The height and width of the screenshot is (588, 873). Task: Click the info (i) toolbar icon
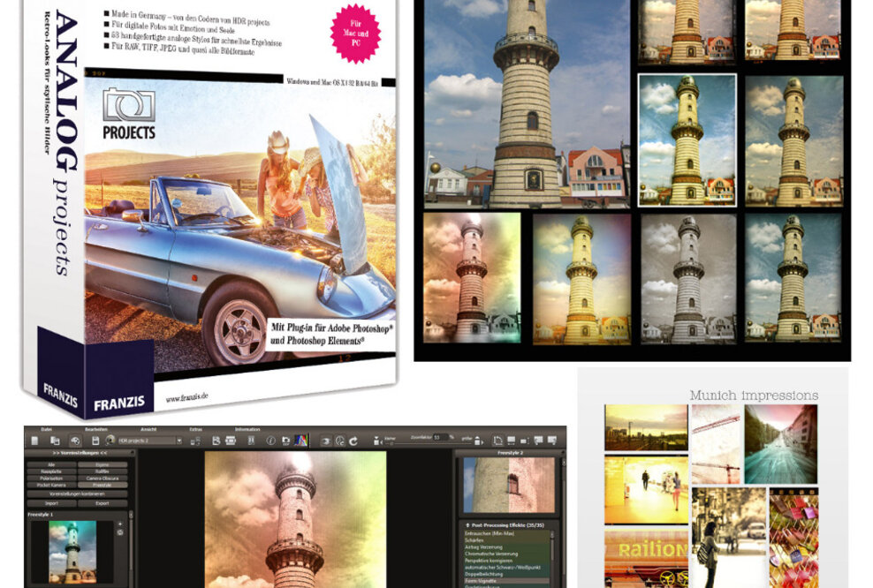pos(270,439)
